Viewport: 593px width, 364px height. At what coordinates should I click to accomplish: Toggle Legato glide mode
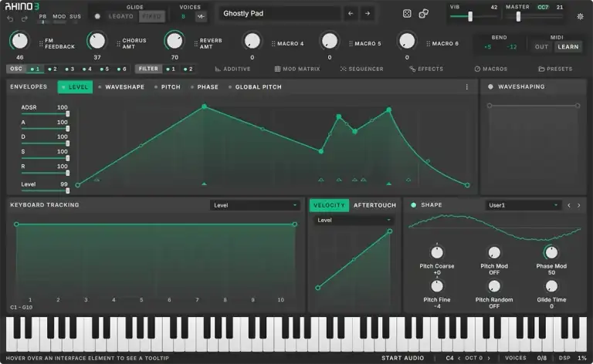(121, 17)
